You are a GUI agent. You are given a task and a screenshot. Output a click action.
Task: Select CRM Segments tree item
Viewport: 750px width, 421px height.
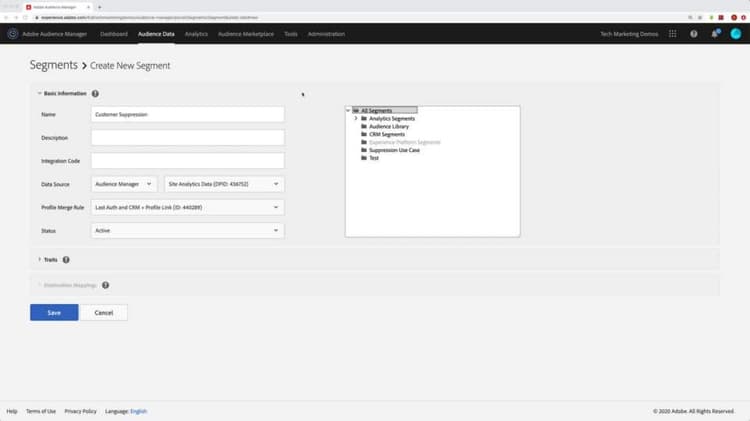(x=387, y=134)
